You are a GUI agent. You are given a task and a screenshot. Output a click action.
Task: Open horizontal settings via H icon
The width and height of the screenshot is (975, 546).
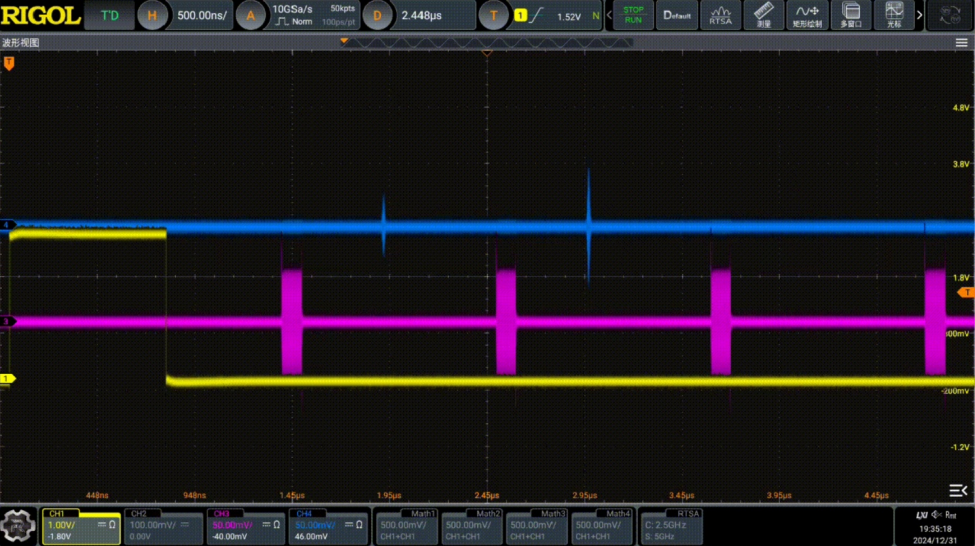pos(152,16)
